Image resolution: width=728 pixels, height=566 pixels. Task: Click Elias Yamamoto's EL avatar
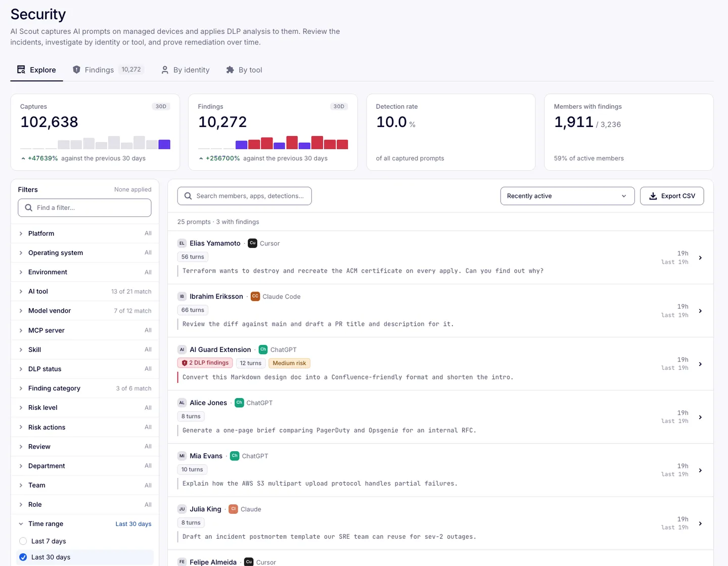[182, 243]
